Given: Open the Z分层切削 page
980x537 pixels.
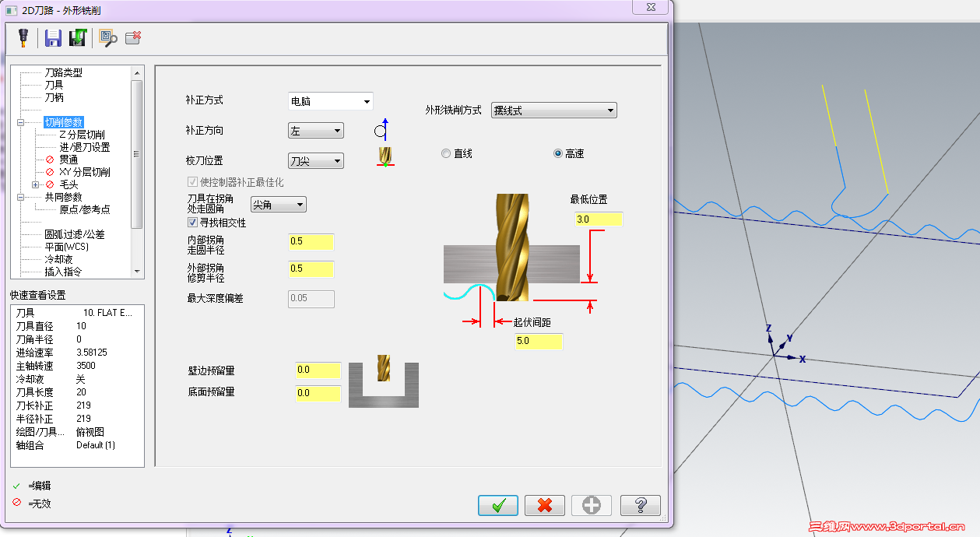Looking at the screenshot, I should pyautogui.click(x=82, y=135).
